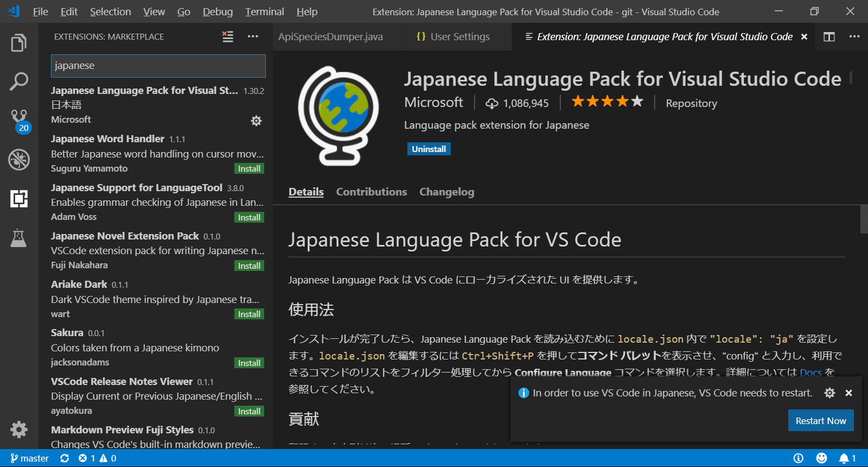Open Extensions Marketplace more actions menu
The image size is (868, 467).
pos(253,36)
